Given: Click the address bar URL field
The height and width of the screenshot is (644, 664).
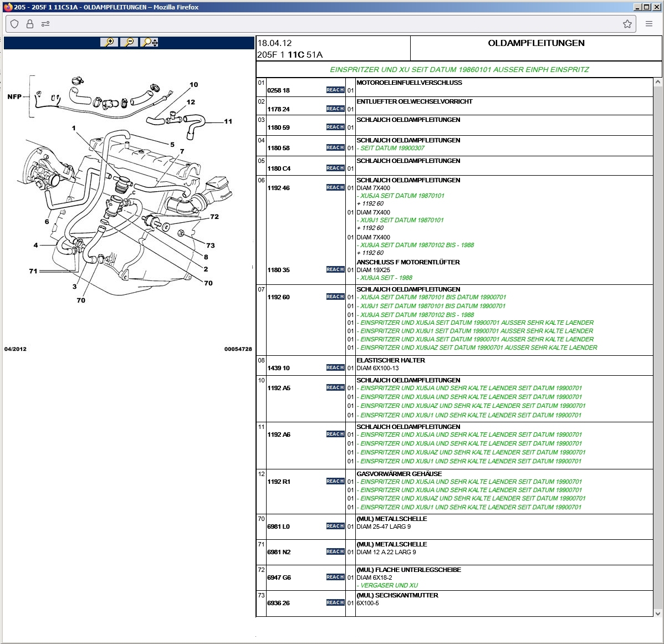Looking at the screenshot, I should 333,24.
